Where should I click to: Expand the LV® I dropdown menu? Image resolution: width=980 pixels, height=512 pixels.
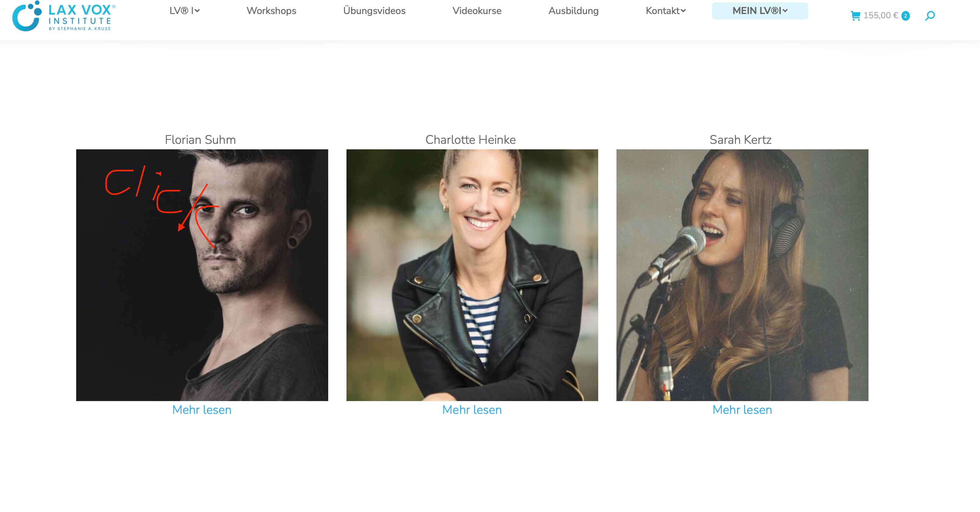click(184, 11)
